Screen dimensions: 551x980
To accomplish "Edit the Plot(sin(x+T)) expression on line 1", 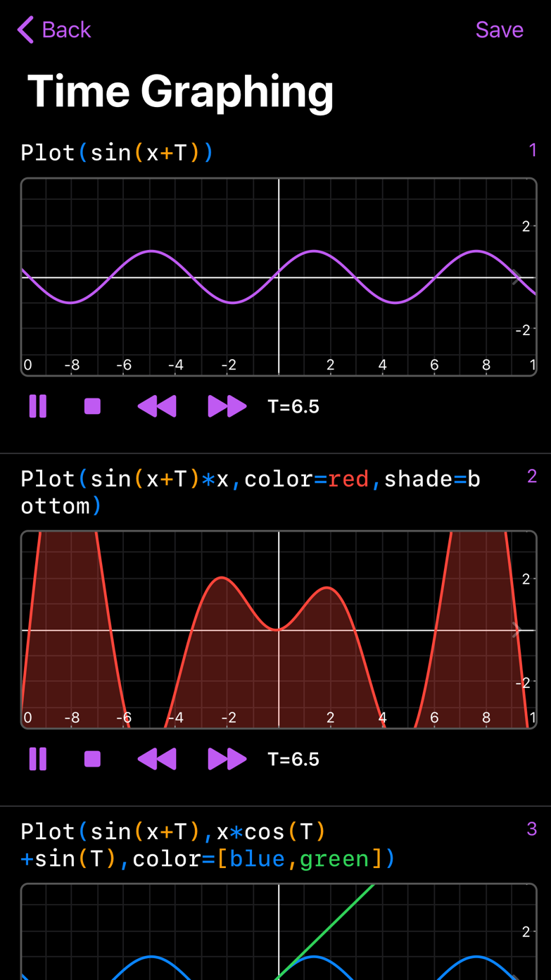I will point(117,152).
